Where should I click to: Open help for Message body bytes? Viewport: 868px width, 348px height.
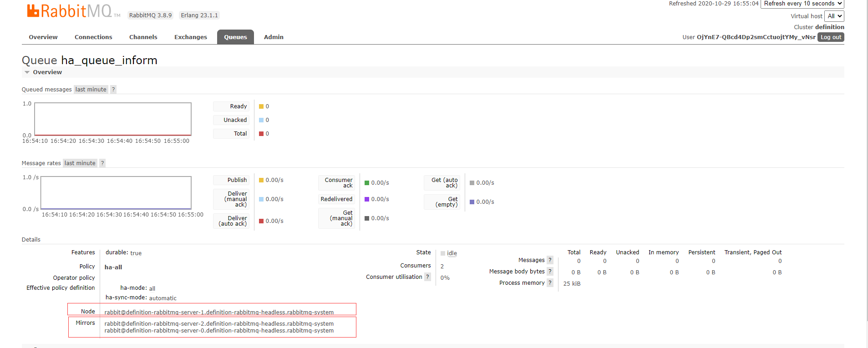(550, 272)
